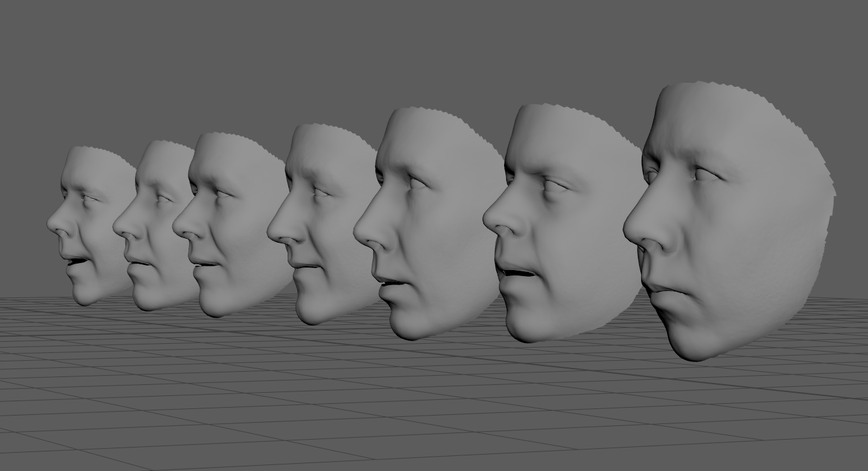Select the largest rightmost face mesh

(730, 222)
